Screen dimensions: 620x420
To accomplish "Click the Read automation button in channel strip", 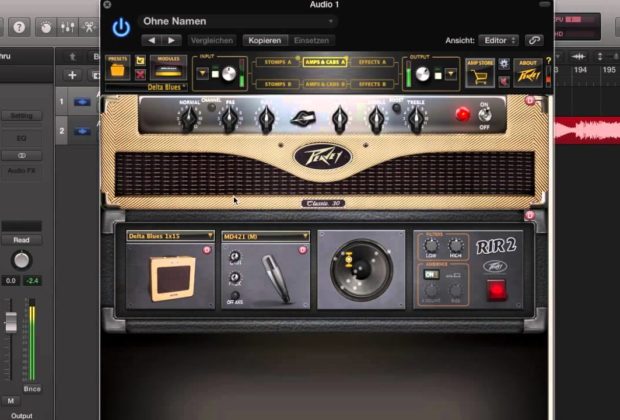I will tap(21, 240).
